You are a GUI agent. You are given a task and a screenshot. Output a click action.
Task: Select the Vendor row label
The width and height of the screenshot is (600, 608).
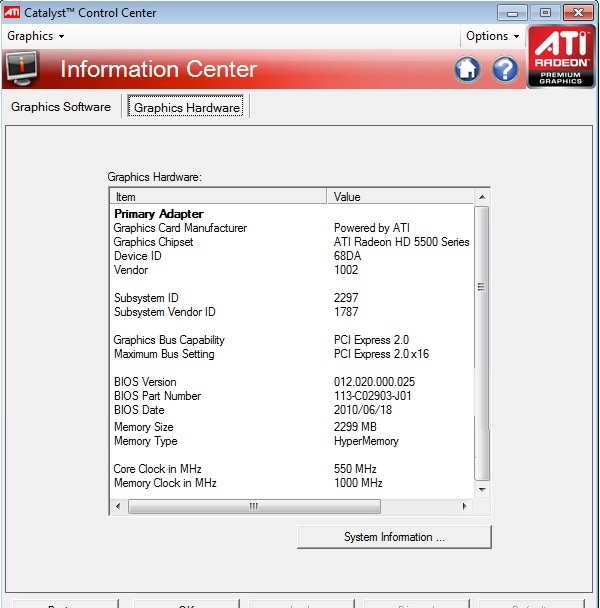pyautogui.click(x=131, y=269)
